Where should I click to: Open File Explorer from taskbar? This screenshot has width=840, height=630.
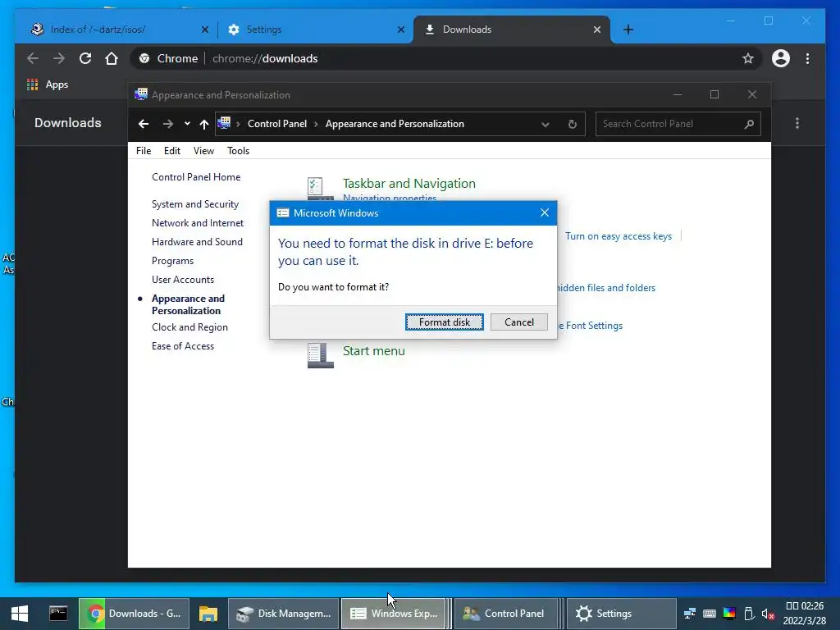(208, 614)
